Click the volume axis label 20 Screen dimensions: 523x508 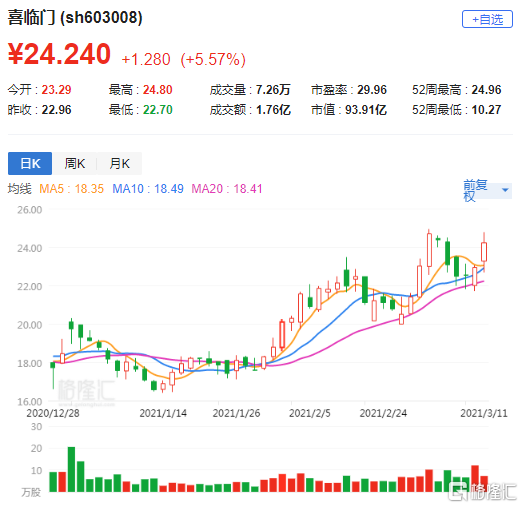36,448
